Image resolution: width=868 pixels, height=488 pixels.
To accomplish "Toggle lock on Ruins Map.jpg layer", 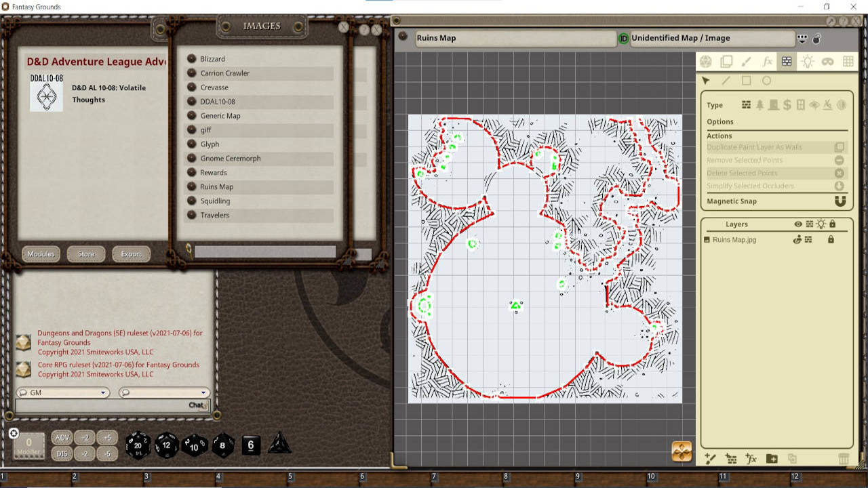I will (x=831, y=239).
